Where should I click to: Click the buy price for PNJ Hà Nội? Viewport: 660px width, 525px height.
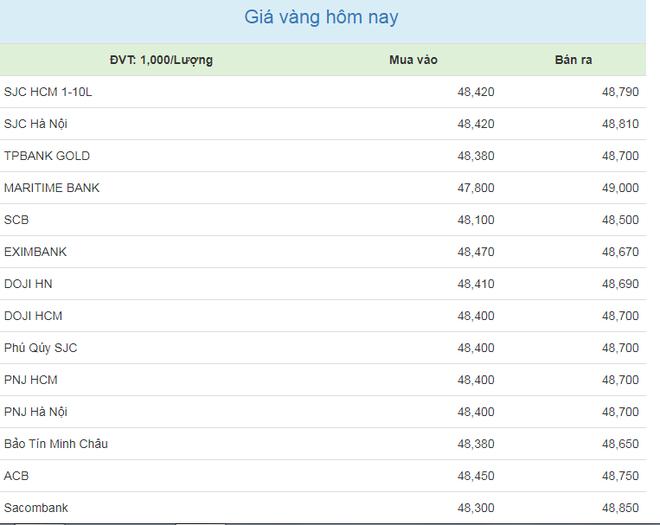476,412
